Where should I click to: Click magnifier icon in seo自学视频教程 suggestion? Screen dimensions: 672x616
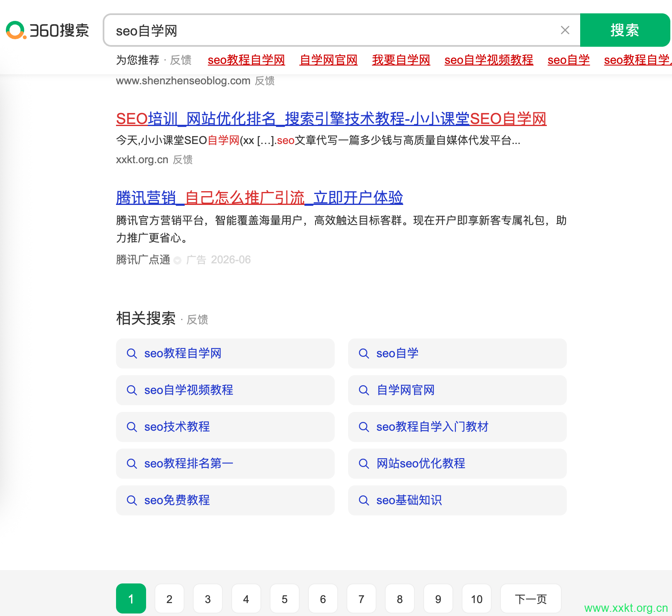(x=132, y=390)
